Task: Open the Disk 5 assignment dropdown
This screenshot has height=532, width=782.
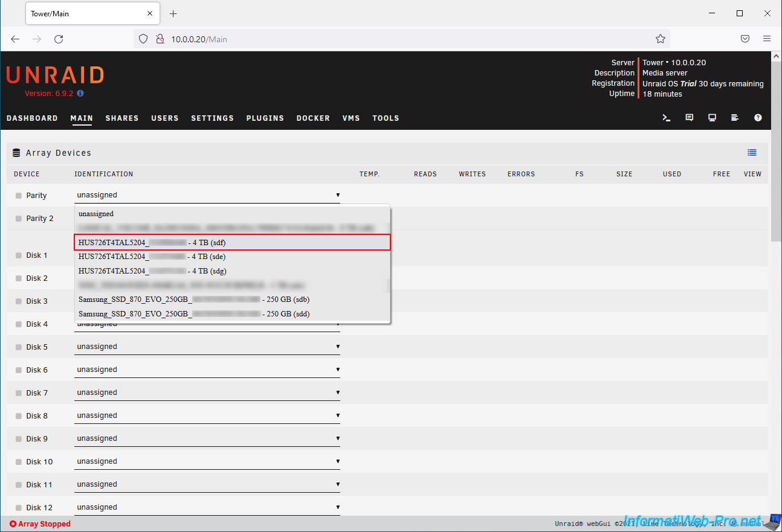Action: pos(207,347)
